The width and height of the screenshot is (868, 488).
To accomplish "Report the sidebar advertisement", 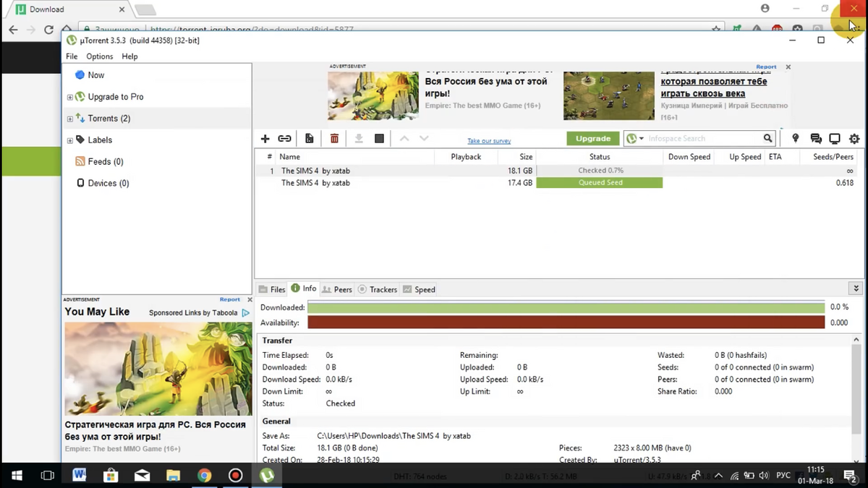I will [230, 299].
